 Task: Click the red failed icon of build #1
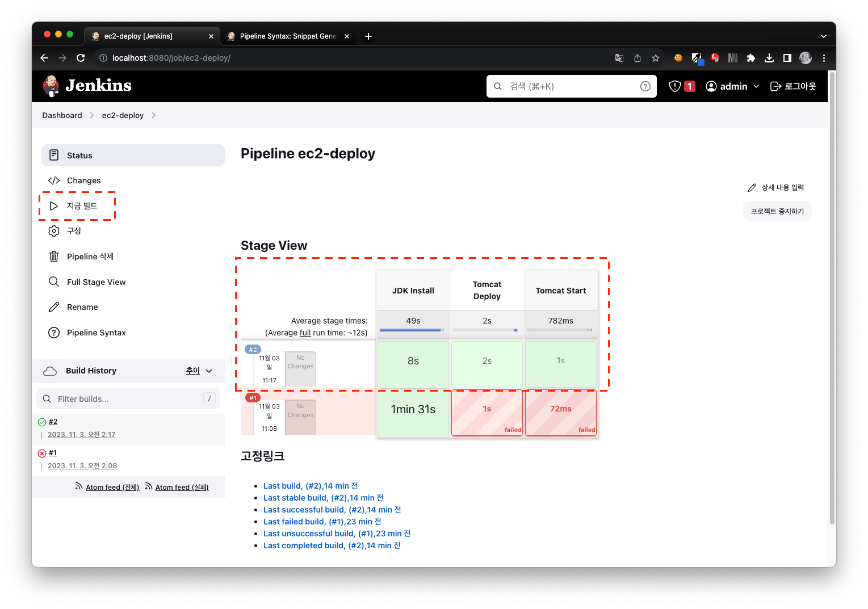(x=42, y=453)
